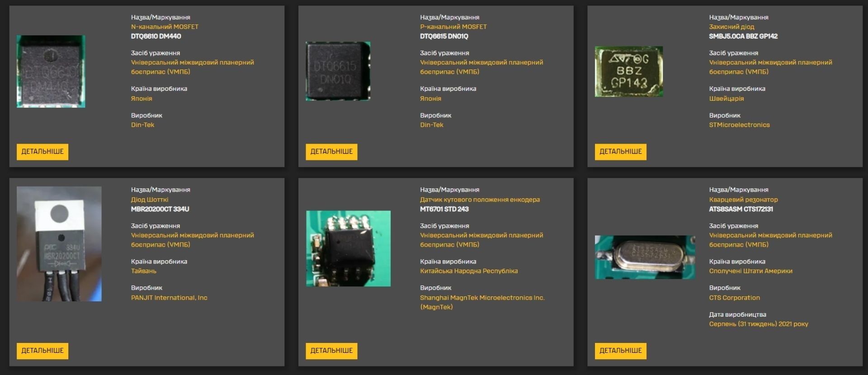Select the STMicroelectronics BBZ GP143 diode image
This screenshot has height=375, width=868.
point(629,71)
